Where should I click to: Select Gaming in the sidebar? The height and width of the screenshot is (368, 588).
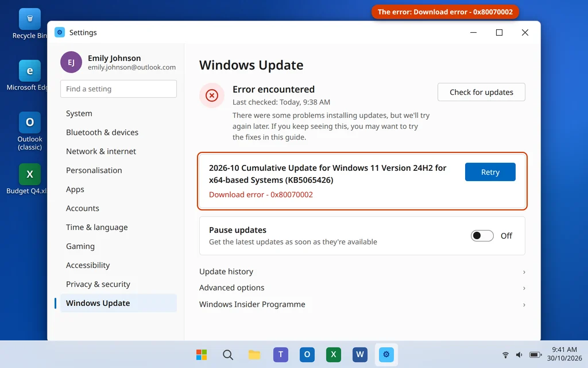click(118, 246)
